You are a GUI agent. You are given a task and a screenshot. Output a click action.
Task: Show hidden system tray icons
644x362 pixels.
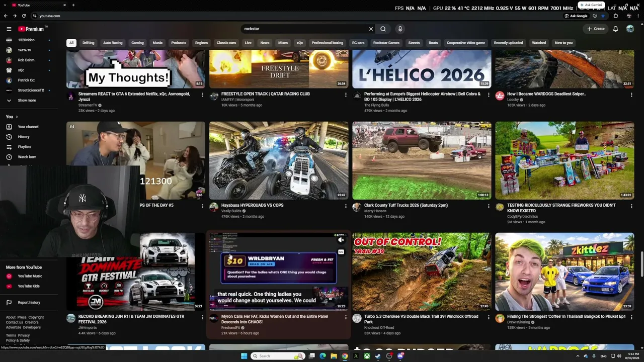pyautogui.click(x=578, y=356)
